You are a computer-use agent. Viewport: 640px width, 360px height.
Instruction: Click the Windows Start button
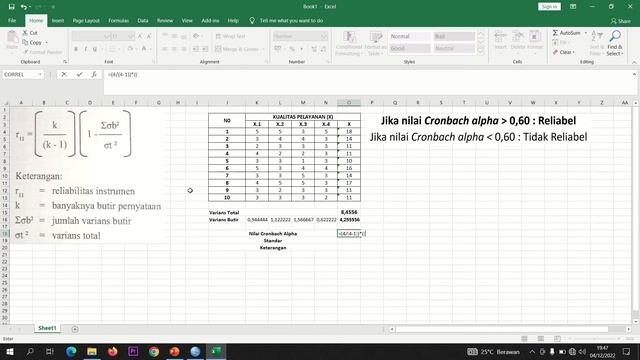(9, 351)
